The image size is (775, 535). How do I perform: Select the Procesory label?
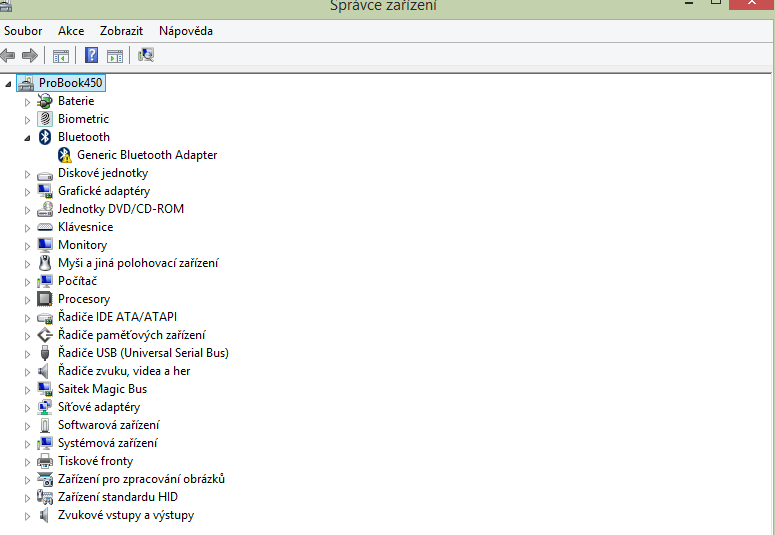click(84, 299)
